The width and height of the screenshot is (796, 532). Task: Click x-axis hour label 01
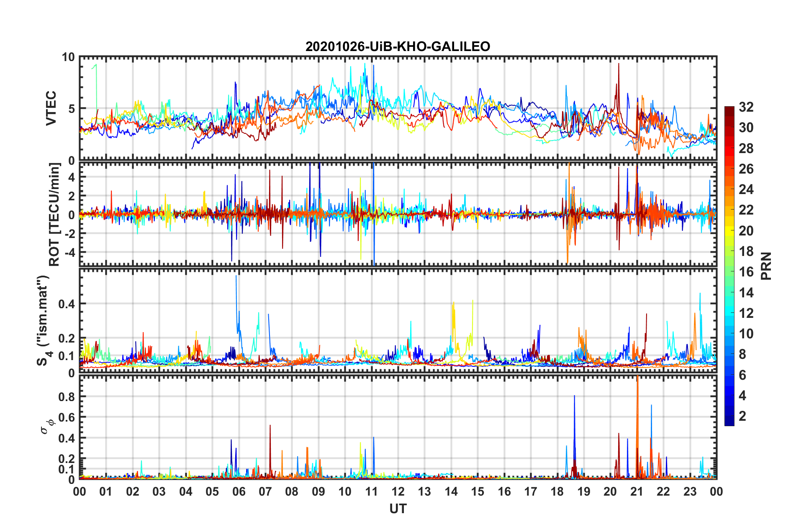pos(106,491)
